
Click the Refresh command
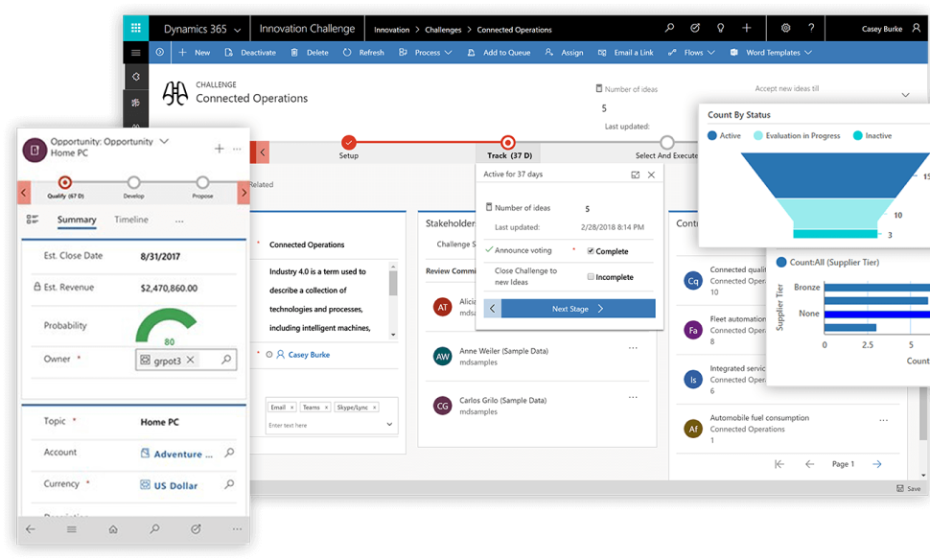[x=363, y=52]
